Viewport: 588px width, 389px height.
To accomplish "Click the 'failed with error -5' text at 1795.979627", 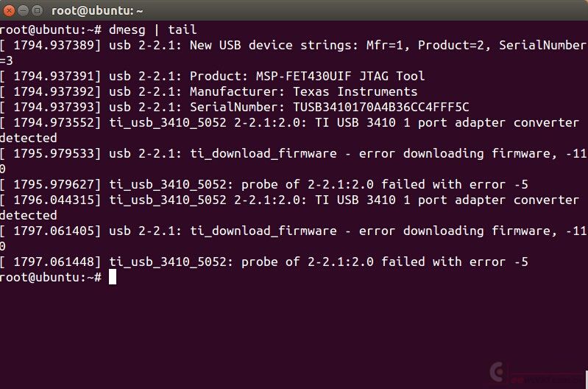I will (455, 184).
